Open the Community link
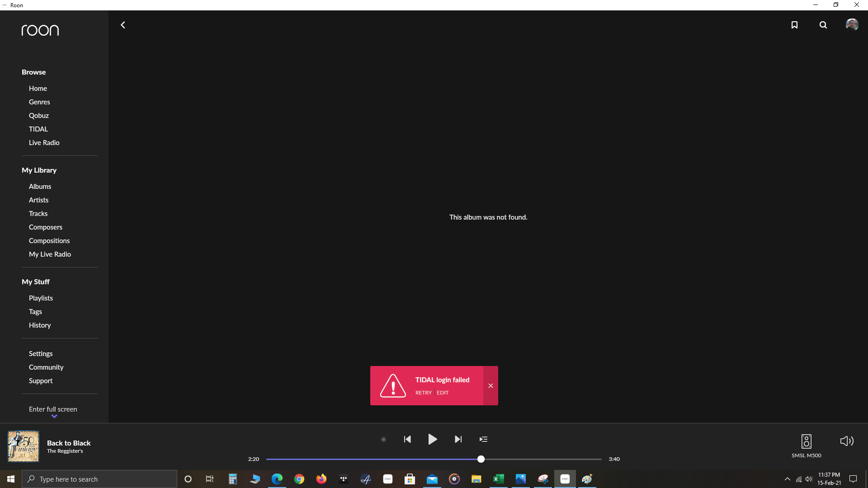The height and width of the screenshot is (488, 868). (x=46, y=367)
